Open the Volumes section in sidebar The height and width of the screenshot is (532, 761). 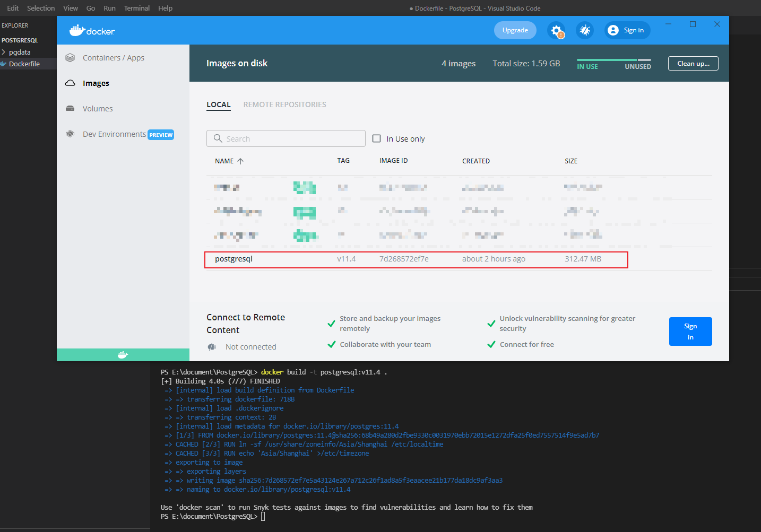(x=98, y=109)
